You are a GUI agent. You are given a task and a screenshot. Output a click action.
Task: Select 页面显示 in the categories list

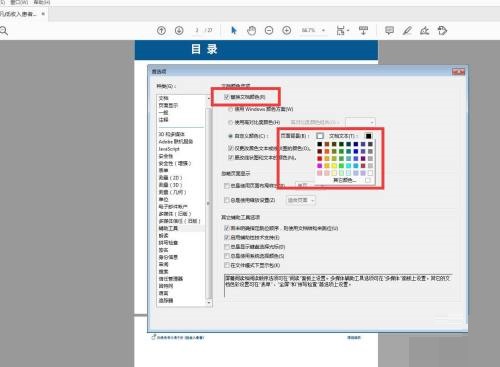coord(168,105)
